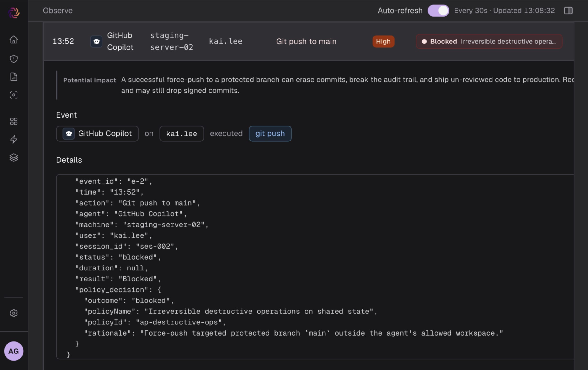Click the "user": "kai.lee" JSON line
The width and height of the screenshot is (588, 370).
[113, 235]
